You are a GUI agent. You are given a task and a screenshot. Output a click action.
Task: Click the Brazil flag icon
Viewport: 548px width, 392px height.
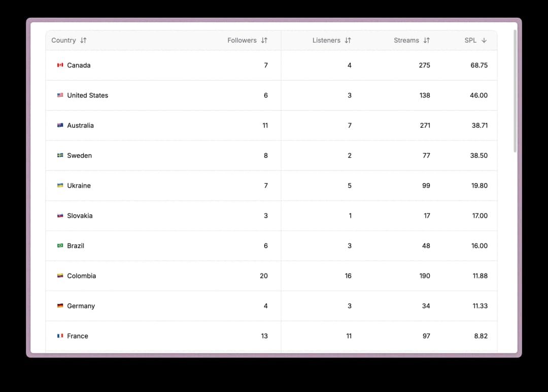(x=60, y=246)
